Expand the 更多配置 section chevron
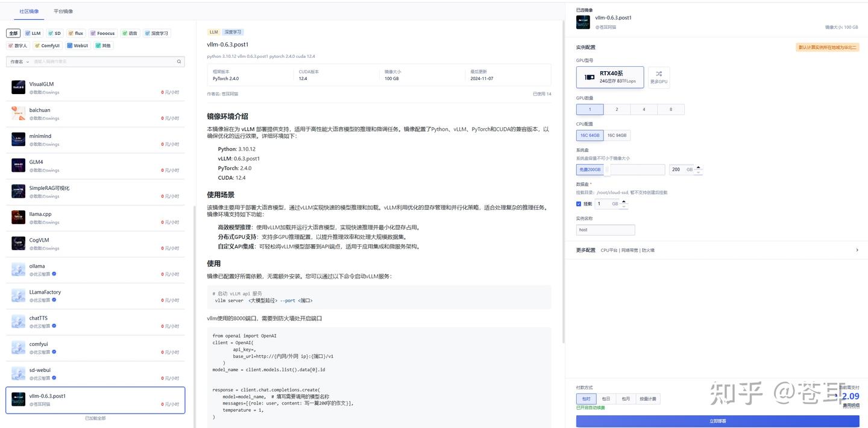Screen dimensions: 868x428 [857, 250]
